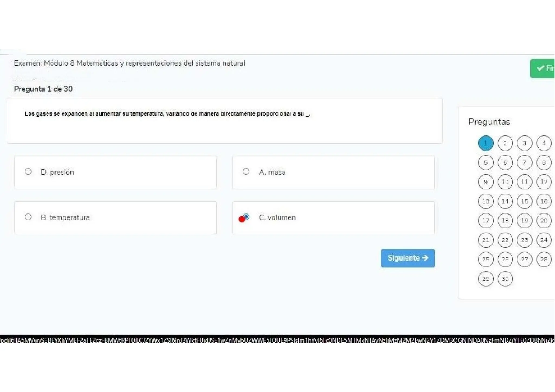This screenshot has height=392, width=555.
Task: Go to last question 30
Action: tap(505, 279)
